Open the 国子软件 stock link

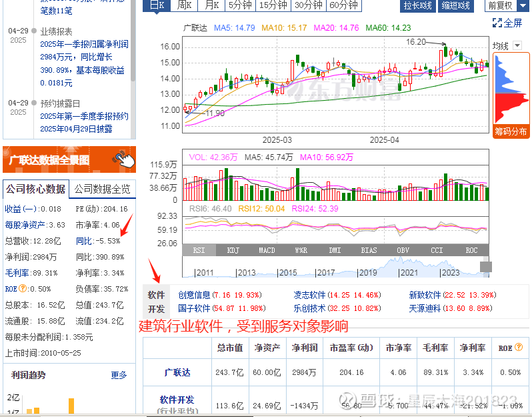tap(195, 308)
